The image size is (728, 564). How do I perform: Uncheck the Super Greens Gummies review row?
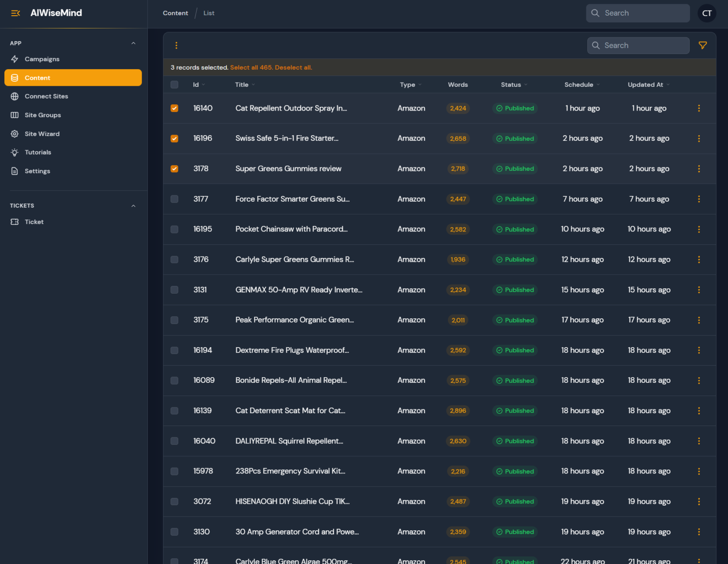174,168
